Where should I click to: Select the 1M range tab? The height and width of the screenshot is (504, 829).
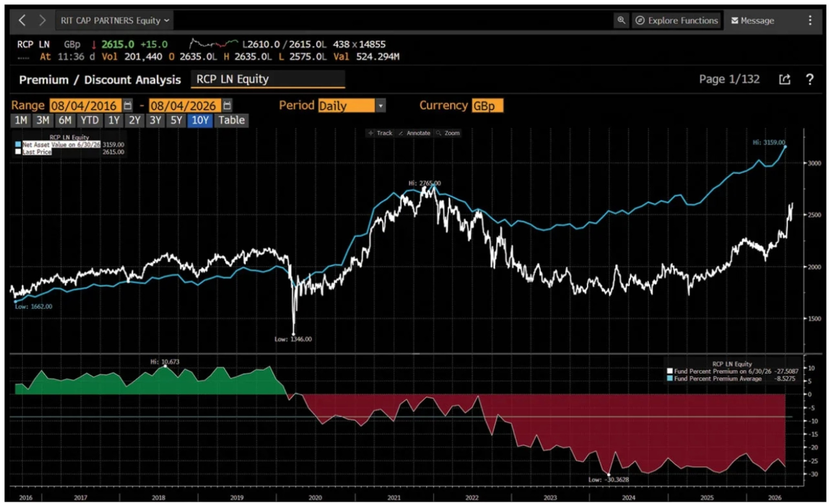coord(21,121)
